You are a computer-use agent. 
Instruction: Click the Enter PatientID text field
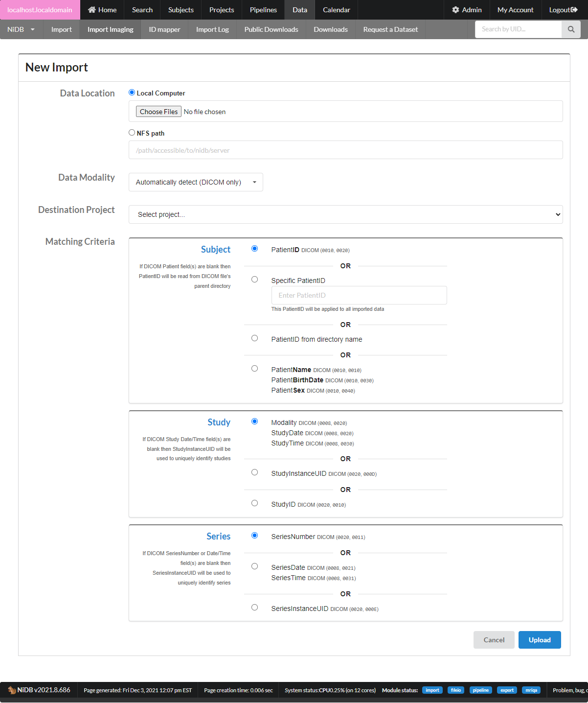[359, 295]
